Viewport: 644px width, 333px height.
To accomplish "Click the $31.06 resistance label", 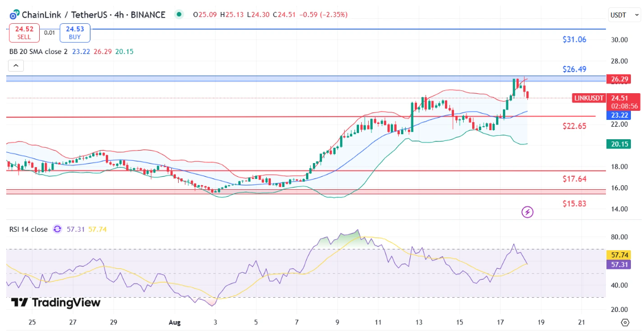I will (x=574, y=40).
